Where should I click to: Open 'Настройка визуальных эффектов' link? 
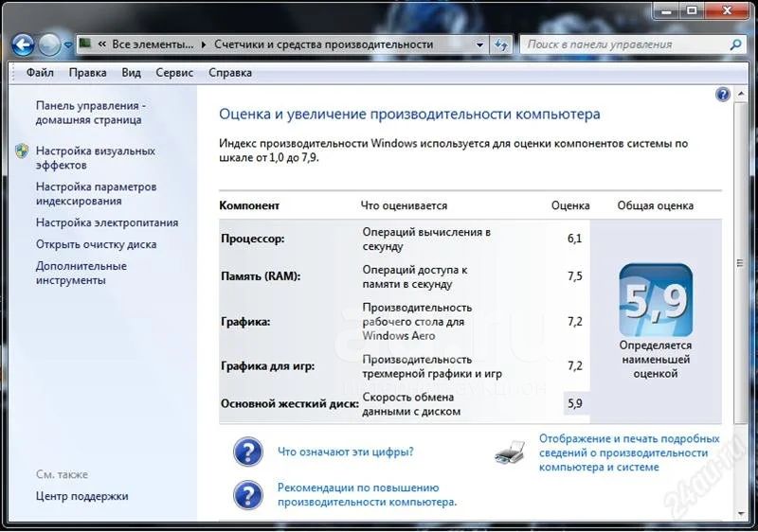[x=96, y=158]
